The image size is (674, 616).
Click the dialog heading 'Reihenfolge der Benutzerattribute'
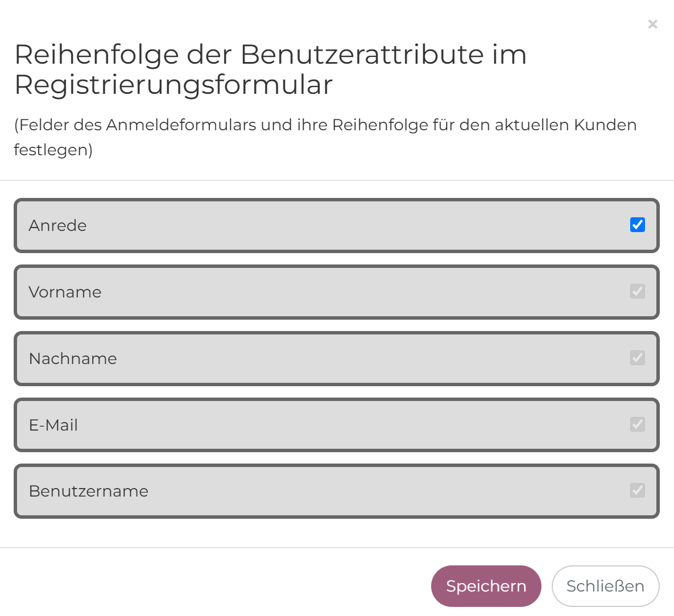point(270,69)
